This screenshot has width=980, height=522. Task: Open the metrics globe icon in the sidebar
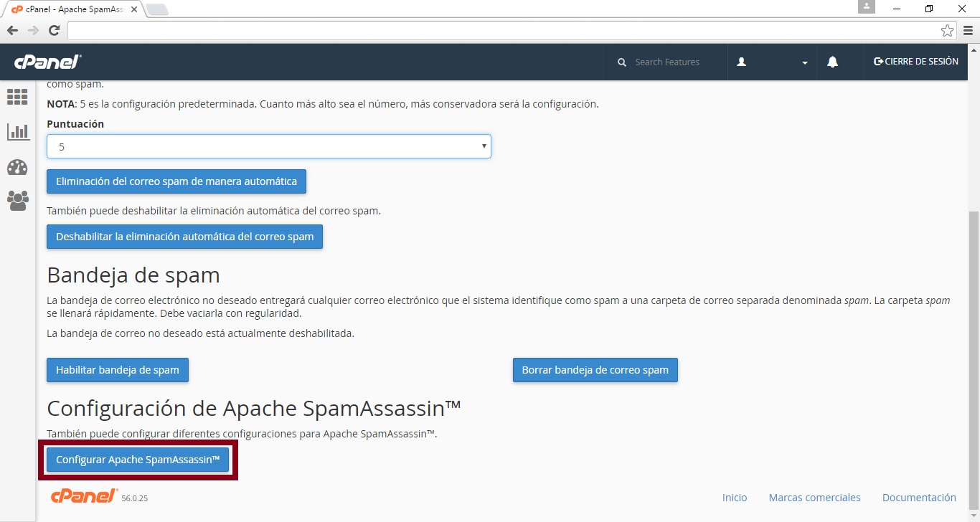pos(17,167)
